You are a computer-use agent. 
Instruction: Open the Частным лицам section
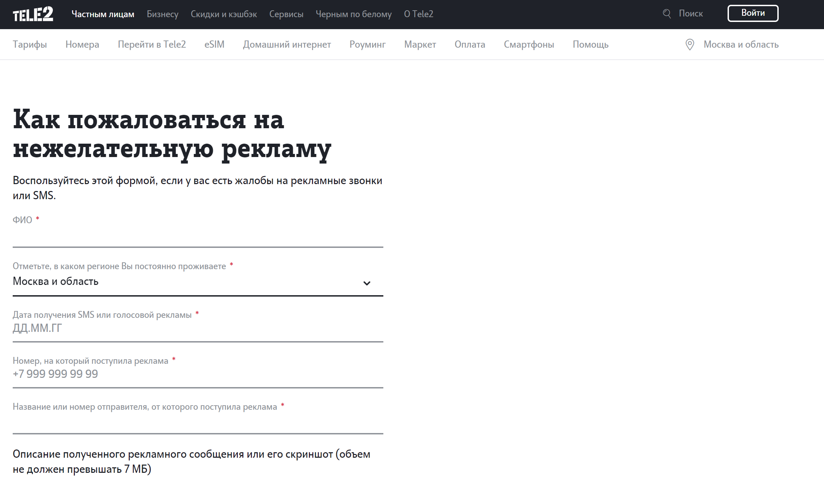[x=103, y=14]
